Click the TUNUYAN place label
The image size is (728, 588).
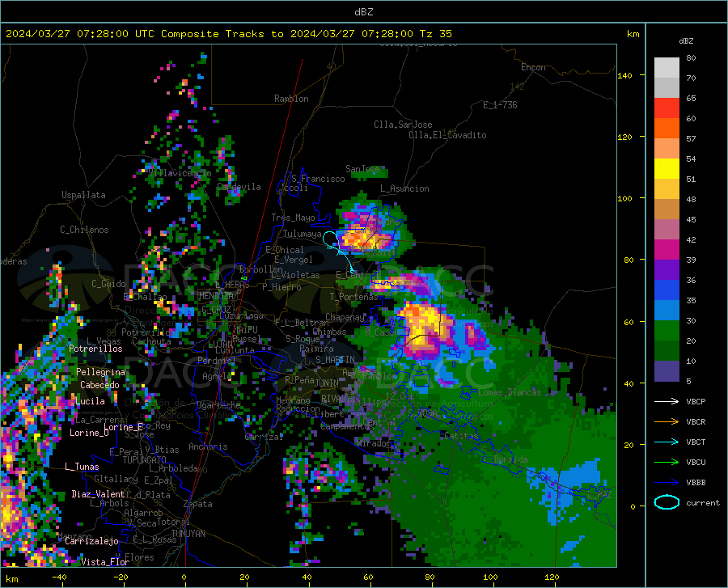[188, 534]
